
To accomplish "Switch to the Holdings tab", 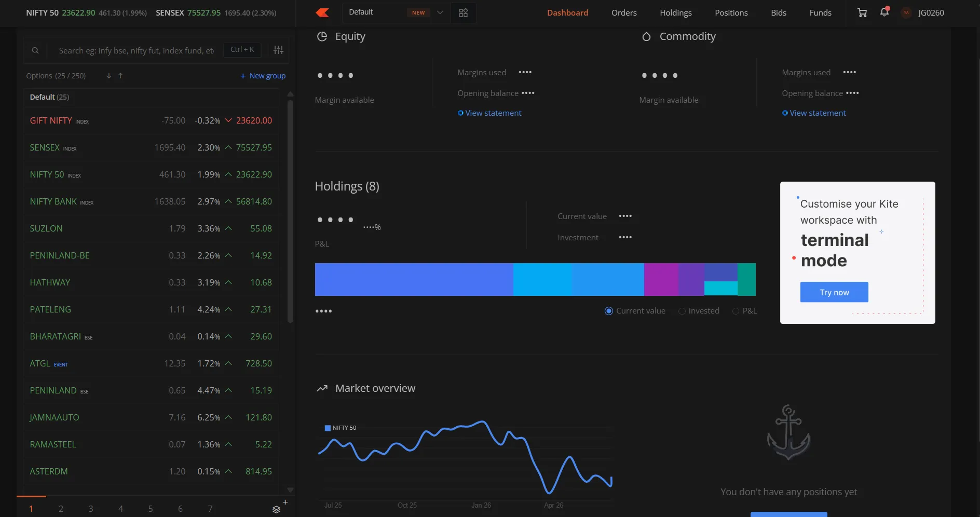I will point(676,13).
